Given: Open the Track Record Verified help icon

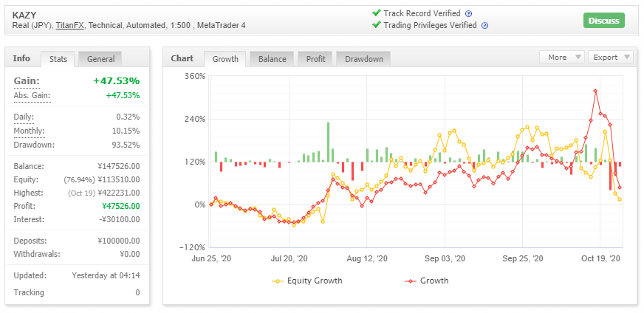Looking at the screenshot, I should [x=469, y=13].
